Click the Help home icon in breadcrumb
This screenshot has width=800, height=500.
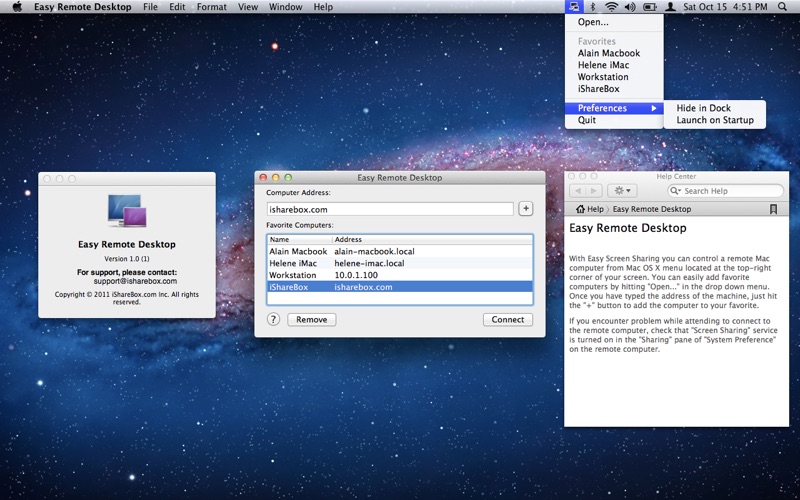coord(580,209)
